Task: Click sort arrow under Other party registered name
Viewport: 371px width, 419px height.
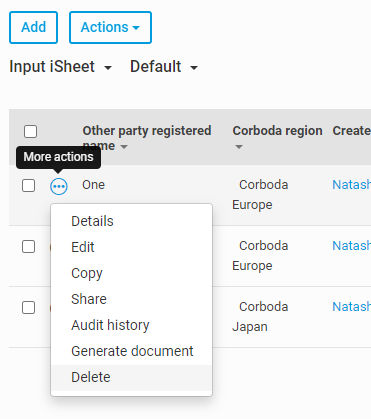Action: (124, 147)
